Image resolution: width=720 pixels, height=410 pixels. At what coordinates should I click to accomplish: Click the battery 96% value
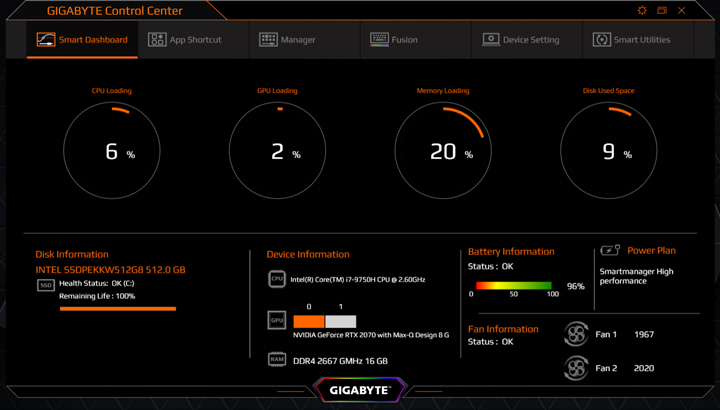coord(575,286)
